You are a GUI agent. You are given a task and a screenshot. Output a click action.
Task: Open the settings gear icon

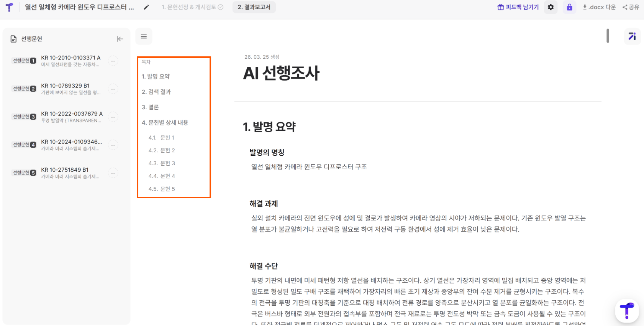[x=551, y=7]
